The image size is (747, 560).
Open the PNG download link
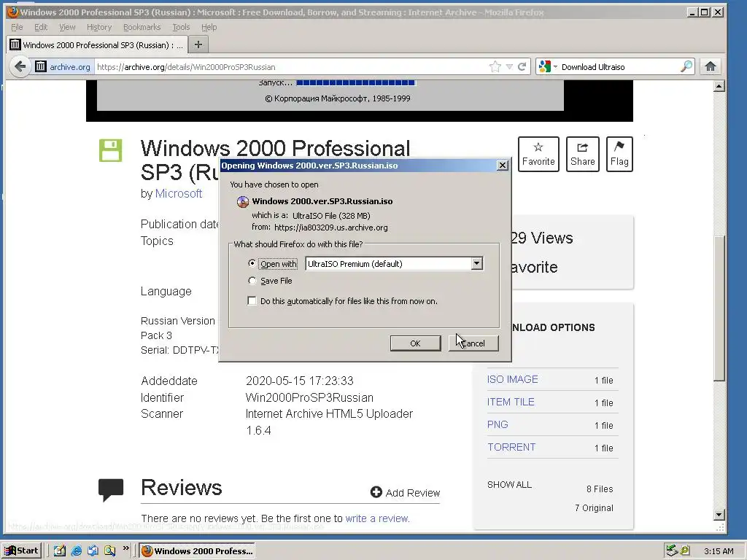pos(498,424)
